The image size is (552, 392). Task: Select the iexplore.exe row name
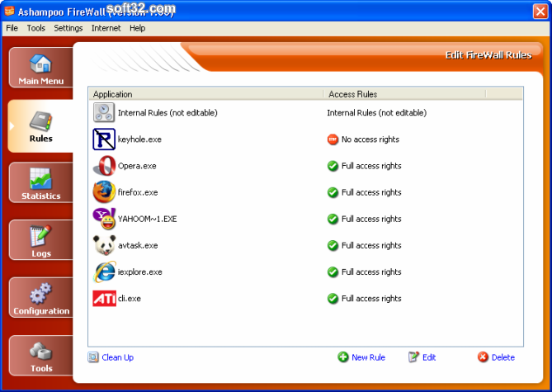point(140,272)
